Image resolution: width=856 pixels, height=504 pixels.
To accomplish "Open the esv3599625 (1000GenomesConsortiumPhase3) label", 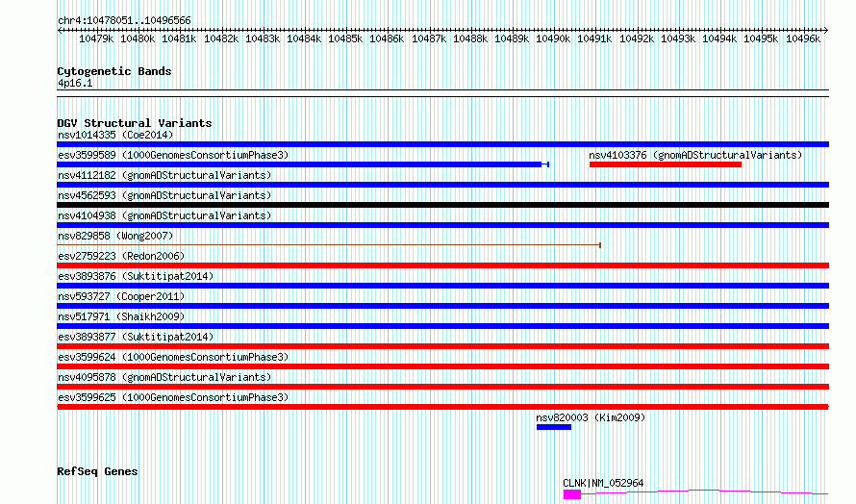I will [x=173, y=397].
